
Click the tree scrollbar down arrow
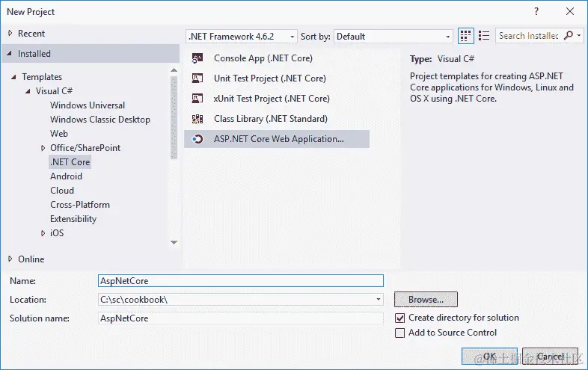[x=174, y=242]
